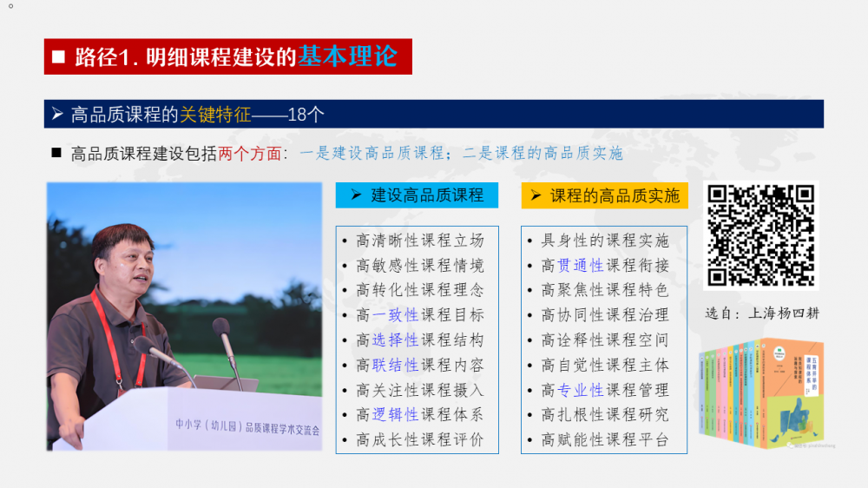Select the list item 具身性的课程实施

(x=605, y=241)
